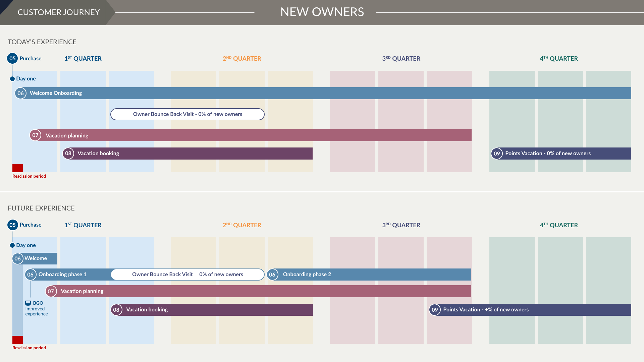Viewport: 644px width, 362px height.
Task: Click the "06" circle on the Welcome bar
Action: 18,258
